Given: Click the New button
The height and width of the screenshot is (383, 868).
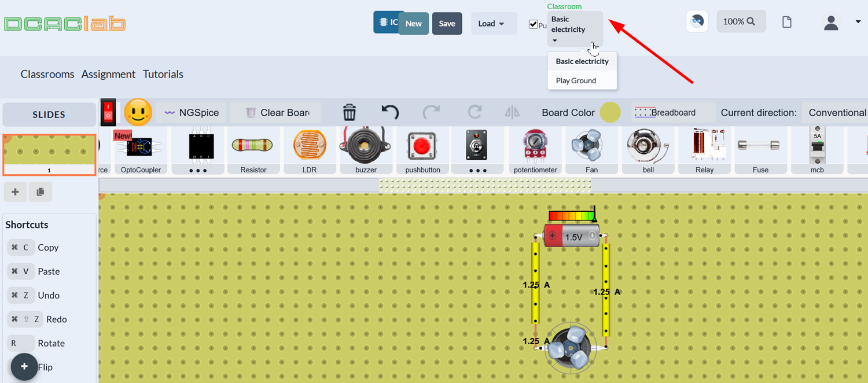Looking at the screenshot, I should [x=413, y=24].
